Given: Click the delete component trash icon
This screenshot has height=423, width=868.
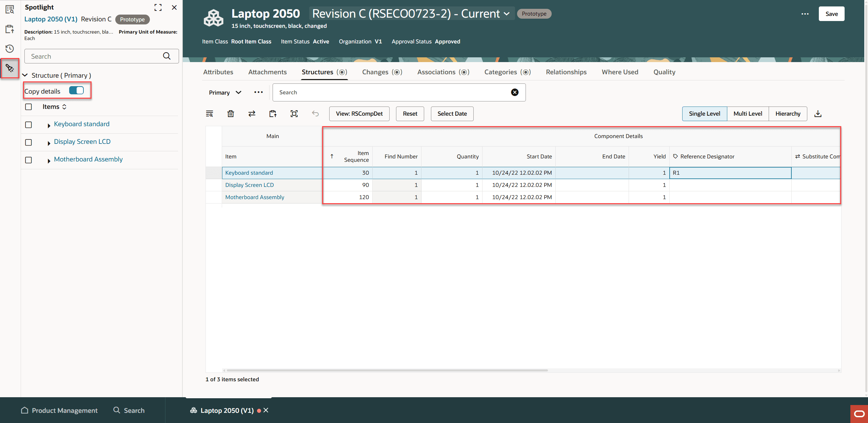Looking at the screenshot, I should [231, 114].
